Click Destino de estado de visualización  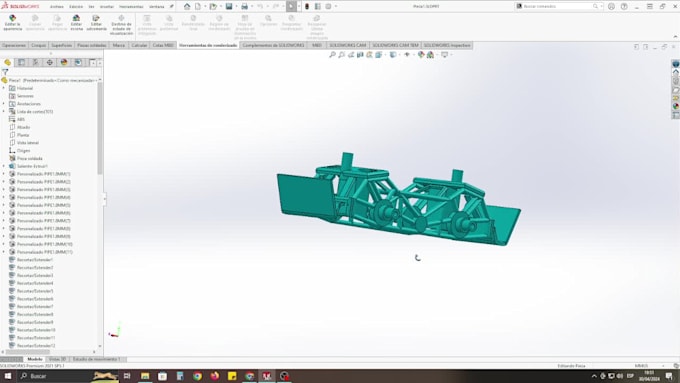pyautogui.click(x=121, y=25)
